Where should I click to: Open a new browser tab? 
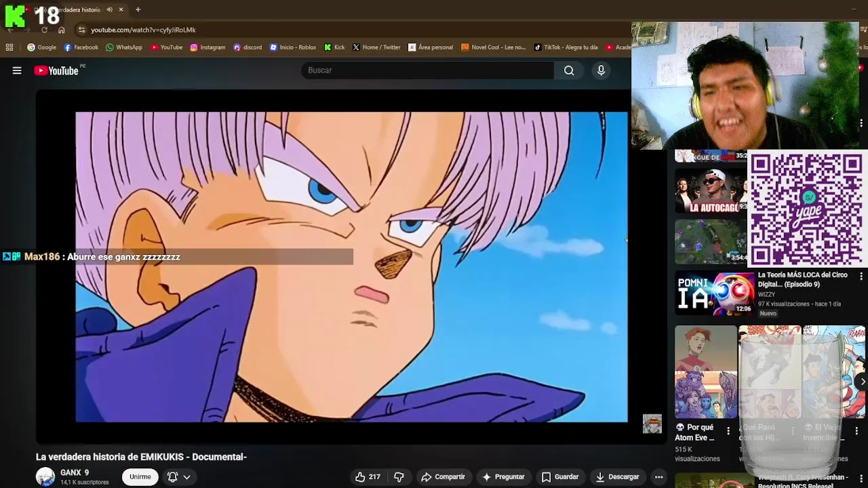point(138,9)
